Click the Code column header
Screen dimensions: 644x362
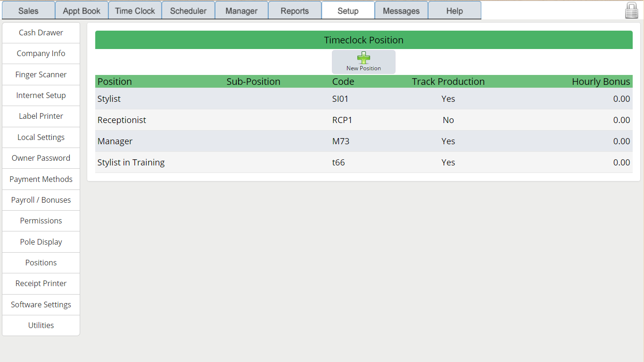(x=343, y=82)
